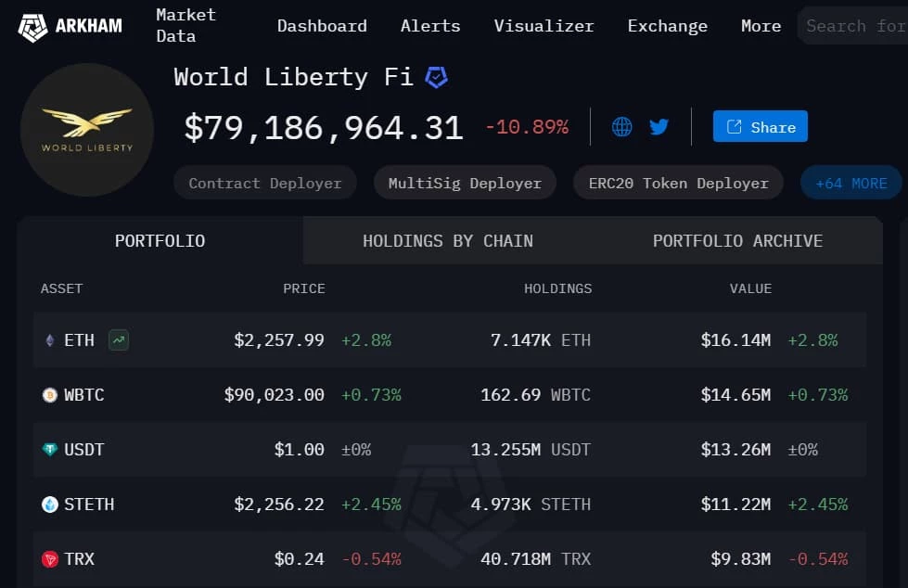Click the Share button
Screen dimensions: 908x588
pyautogui.click(x=761, y=126)
